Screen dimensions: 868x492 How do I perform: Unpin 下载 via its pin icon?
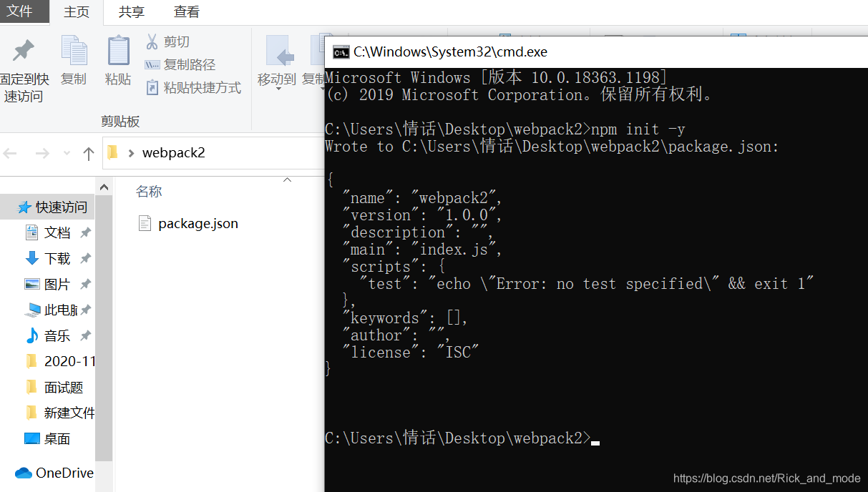(x=85, y=258)
